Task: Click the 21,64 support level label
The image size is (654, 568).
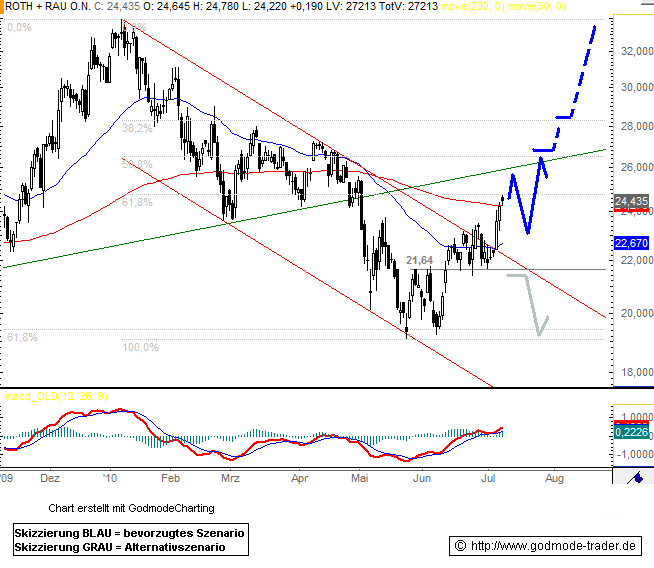Action: [420, 260]
